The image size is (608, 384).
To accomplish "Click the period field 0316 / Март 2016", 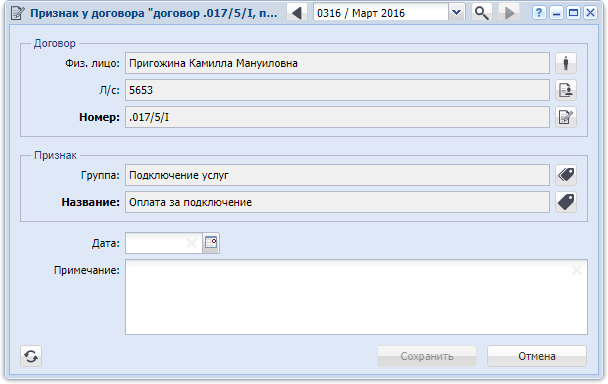I will tap(381, 13).
